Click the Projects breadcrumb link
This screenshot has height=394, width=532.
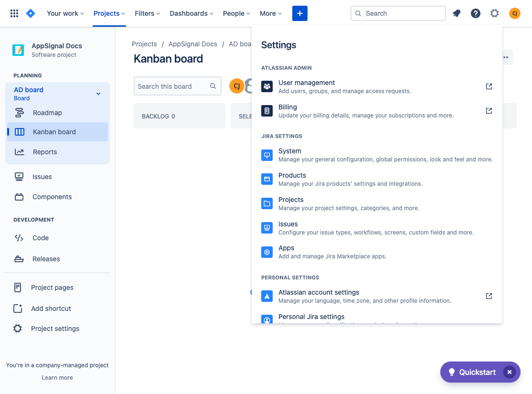[144, 44]
